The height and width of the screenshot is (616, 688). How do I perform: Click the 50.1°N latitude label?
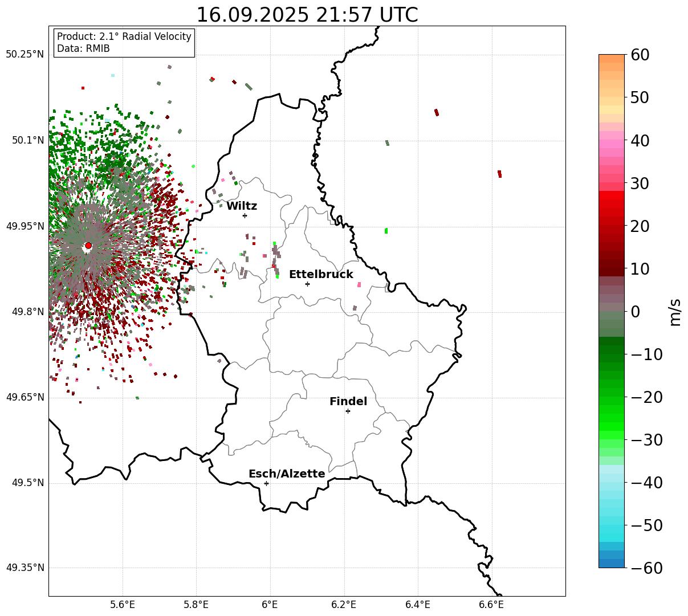[27, 140]
